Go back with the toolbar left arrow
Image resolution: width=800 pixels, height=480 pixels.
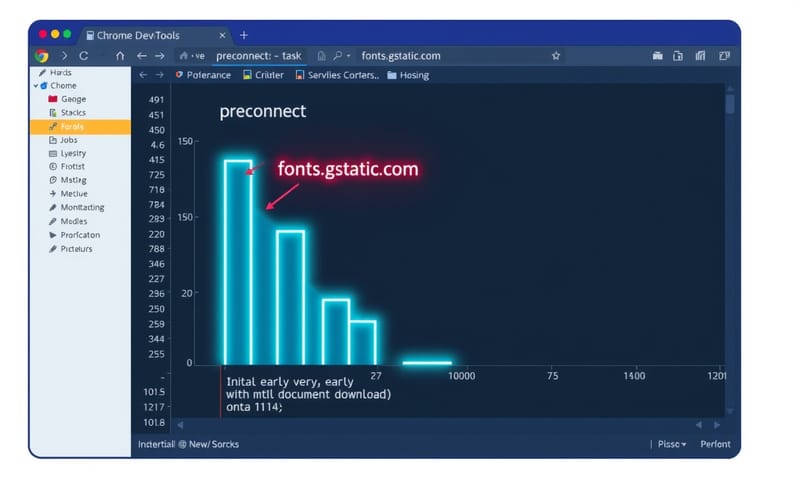(141, 56)
